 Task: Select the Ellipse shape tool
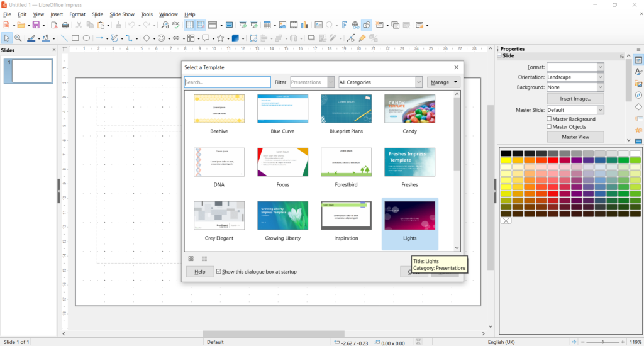click(x=86, y=38)
